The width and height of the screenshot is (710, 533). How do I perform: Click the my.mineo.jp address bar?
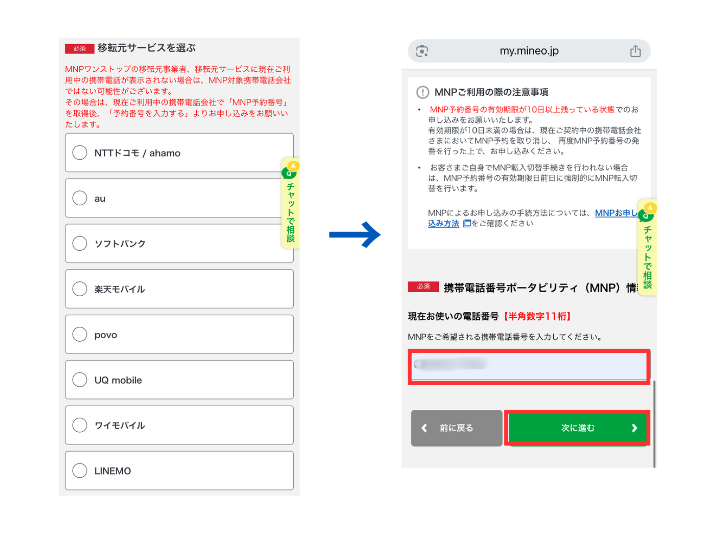(529, 51)
